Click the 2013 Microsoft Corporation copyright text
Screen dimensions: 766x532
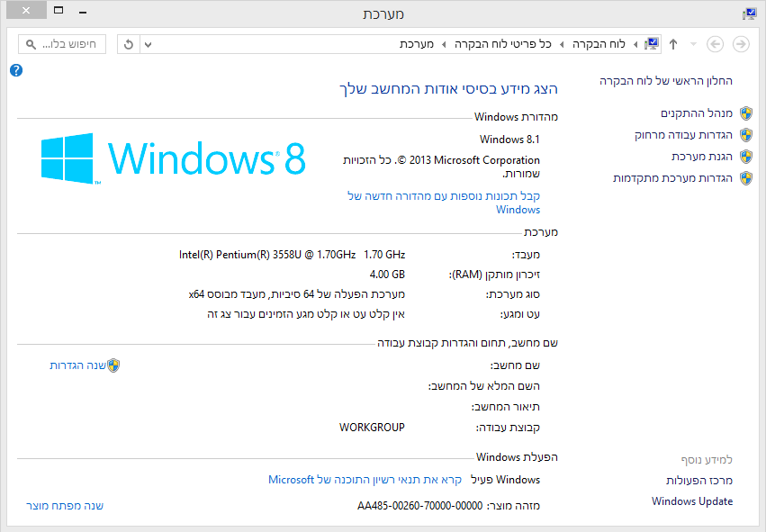442,167
